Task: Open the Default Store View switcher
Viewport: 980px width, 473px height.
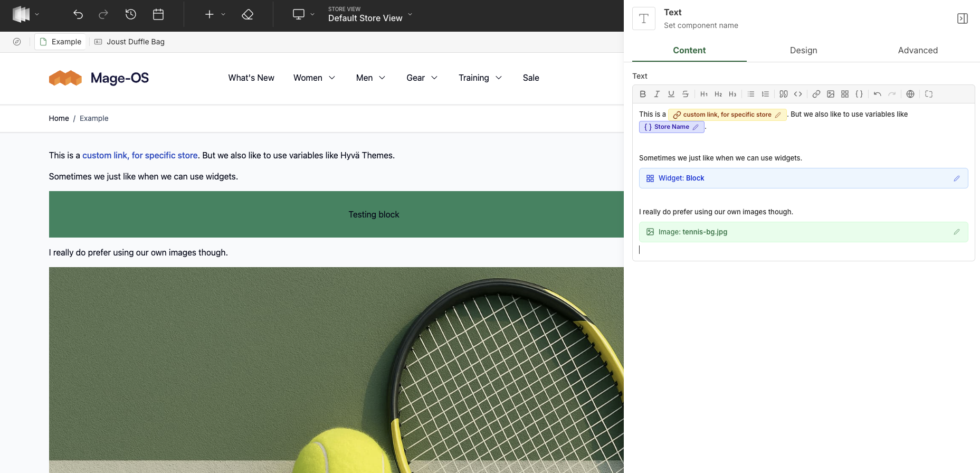Action: click(x=370, y=15)
